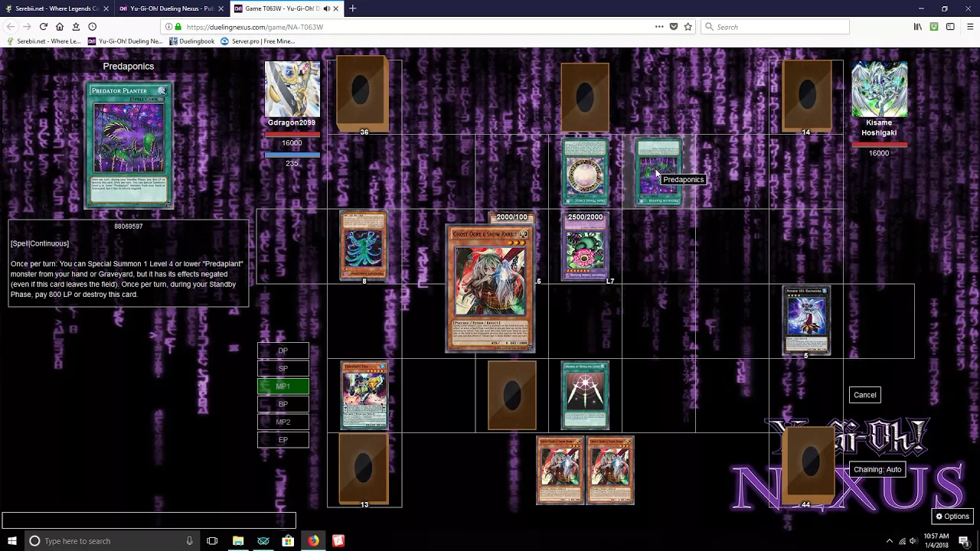
Task: Open the history clock icon
Action: point(92,27)
